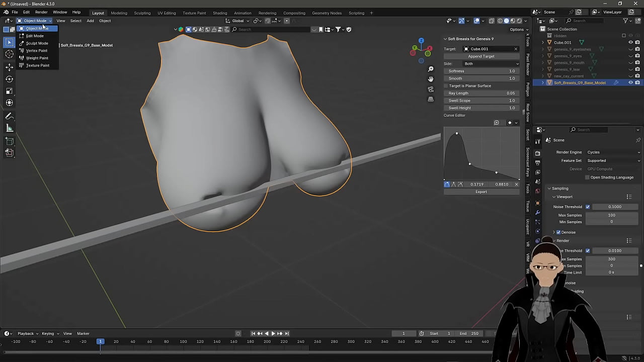This screenshot has height=362, width=644.
Task: Select the Measure tool
Action: tap(9, 128)
